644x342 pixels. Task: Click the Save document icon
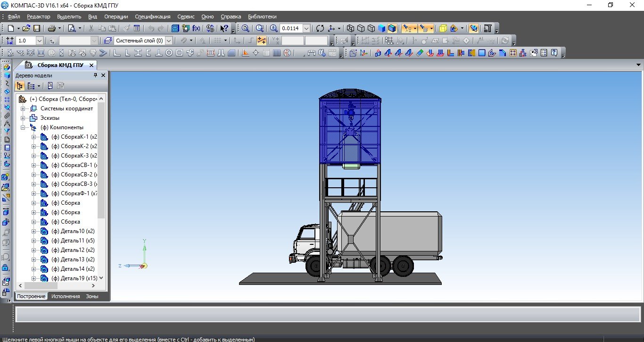[36, 28]
